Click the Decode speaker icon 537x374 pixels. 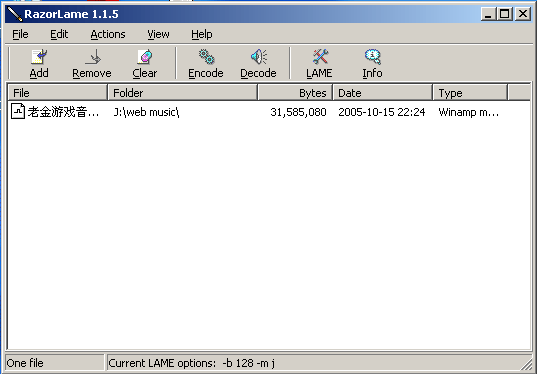pos(259,57)
